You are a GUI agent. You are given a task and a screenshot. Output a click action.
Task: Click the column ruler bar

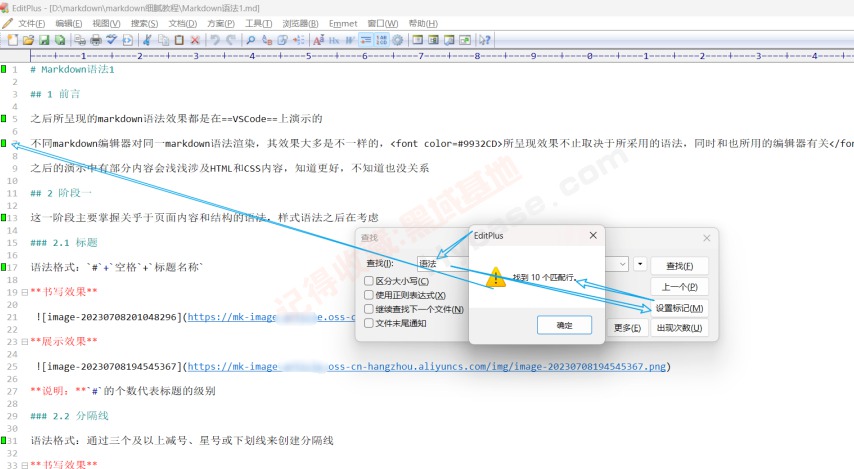(x=441, y=56)
